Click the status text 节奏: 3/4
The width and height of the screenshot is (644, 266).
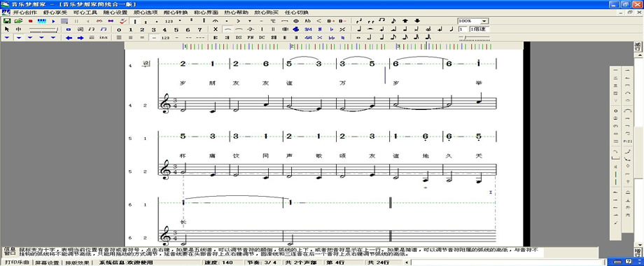click(x=262, y=262)
